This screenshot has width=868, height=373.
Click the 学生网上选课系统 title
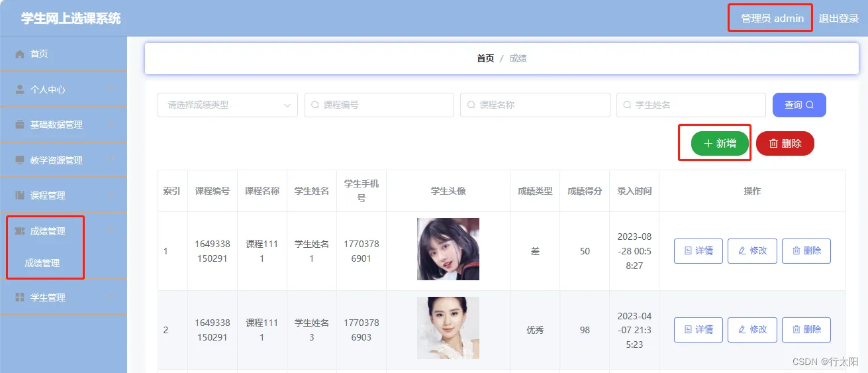point(71,19)
